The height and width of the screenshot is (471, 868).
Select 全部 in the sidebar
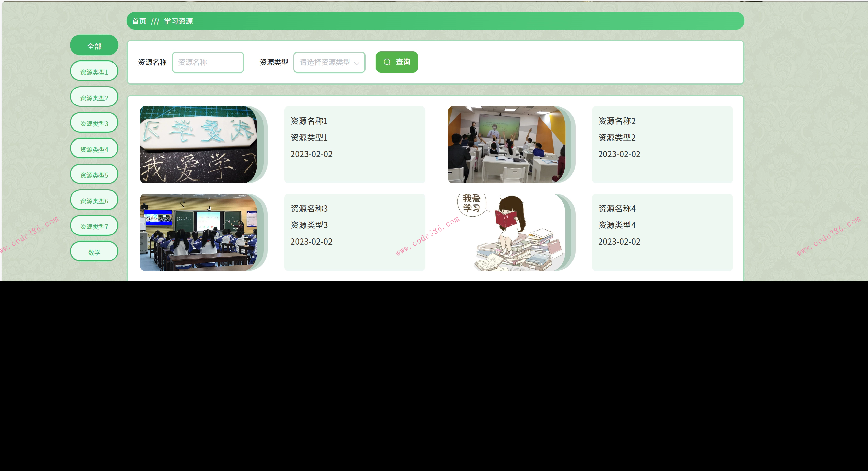pyautogui.click(x=94, y=45)
